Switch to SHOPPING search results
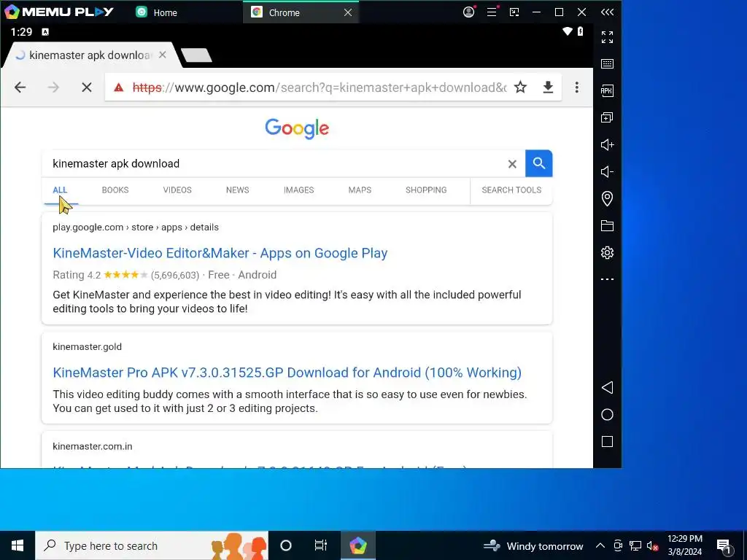 click(x=426, y=190)
